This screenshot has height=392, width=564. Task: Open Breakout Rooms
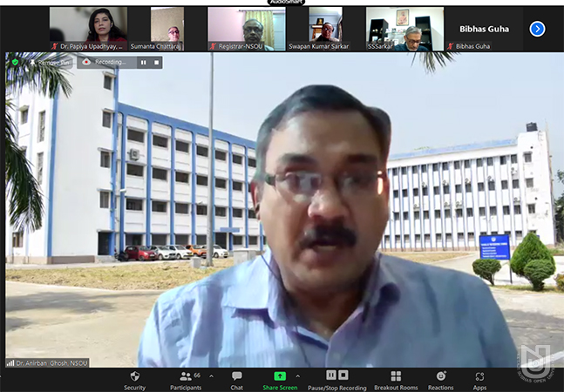point(396,381)
